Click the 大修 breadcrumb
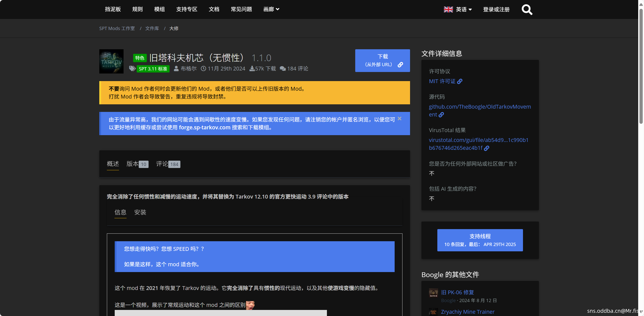Image resolution: width=644 pixels, height=316 pixels. coord(174,29)
